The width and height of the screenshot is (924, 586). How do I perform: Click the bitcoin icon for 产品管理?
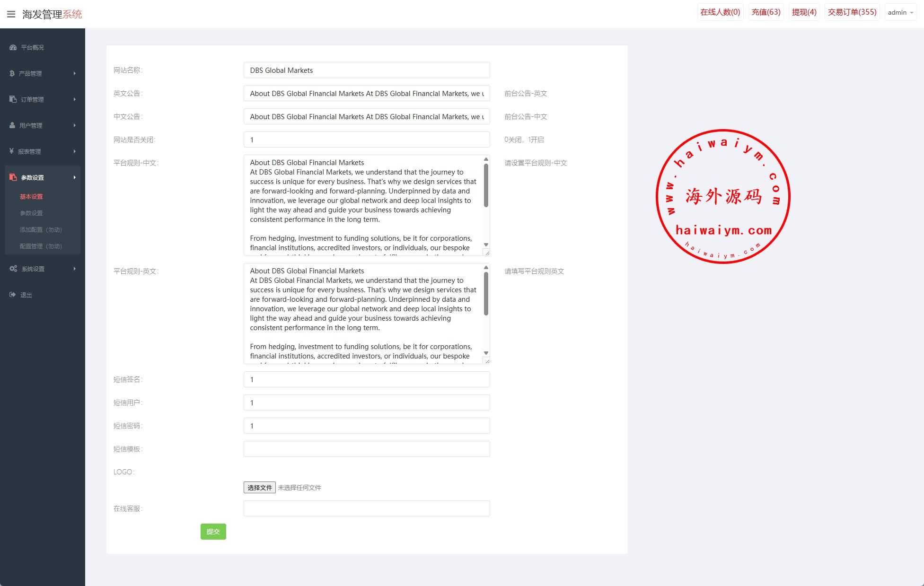point(12,73)
